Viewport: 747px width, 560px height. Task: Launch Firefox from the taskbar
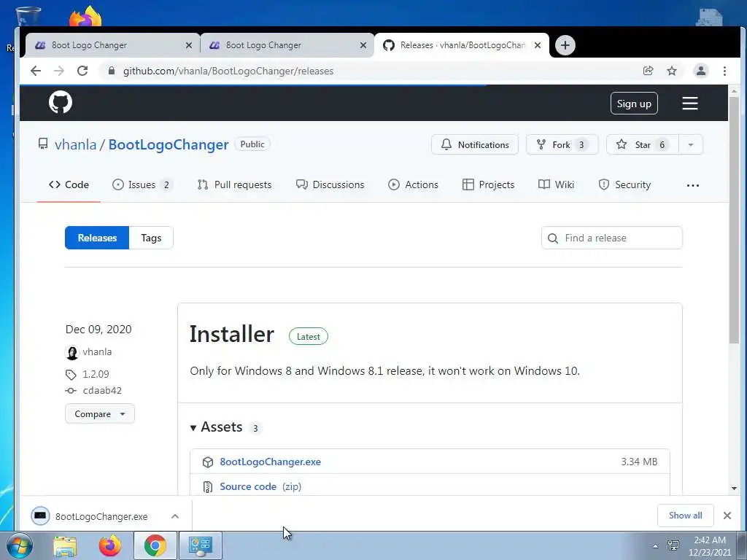point(110,545)
